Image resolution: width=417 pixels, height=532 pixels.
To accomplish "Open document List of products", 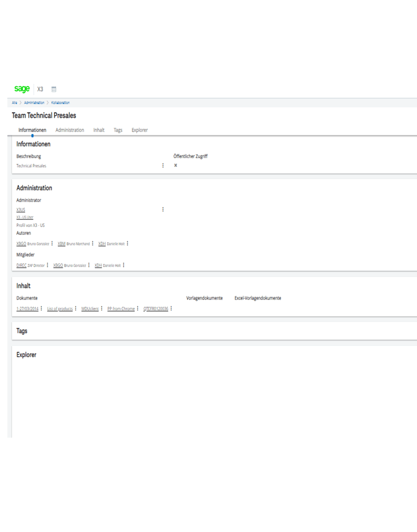I will click(x=60, y=309).
